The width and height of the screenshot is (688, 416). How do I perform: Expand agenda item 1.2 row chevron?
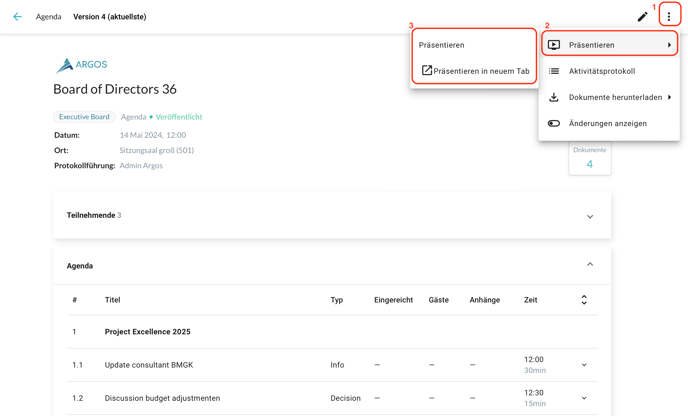(x=584, y=398)
